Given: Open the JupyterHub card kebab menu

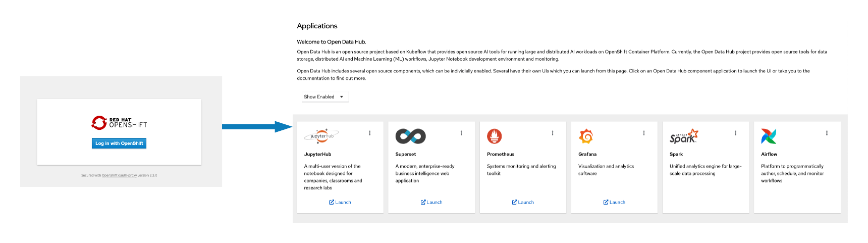Looking at the screenshot, I should pos(370,133).
